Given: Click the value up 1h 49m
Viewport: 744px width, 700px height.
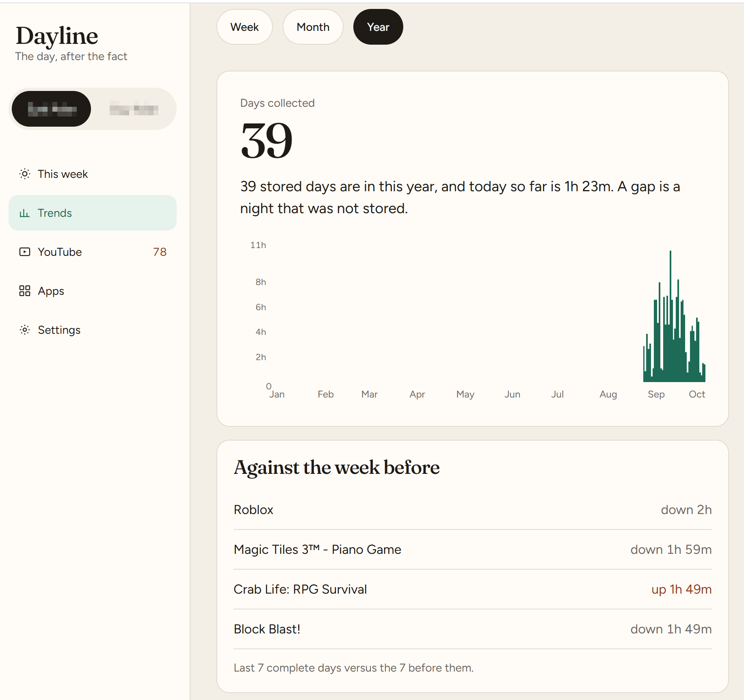Looking at the screenshot, I should 681,590.
